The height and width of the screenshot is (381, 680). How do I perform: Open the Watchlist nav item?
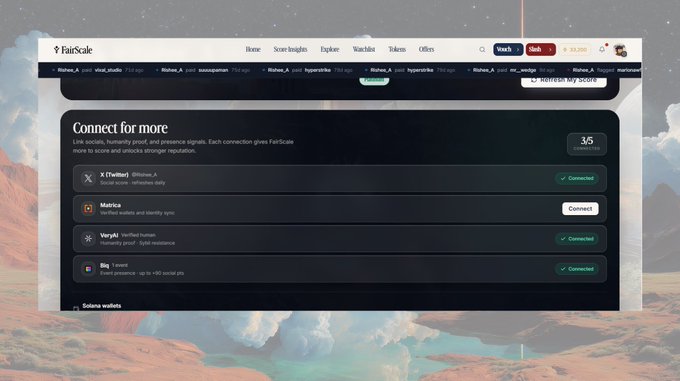pyautogui.click(x=363, y=49)
